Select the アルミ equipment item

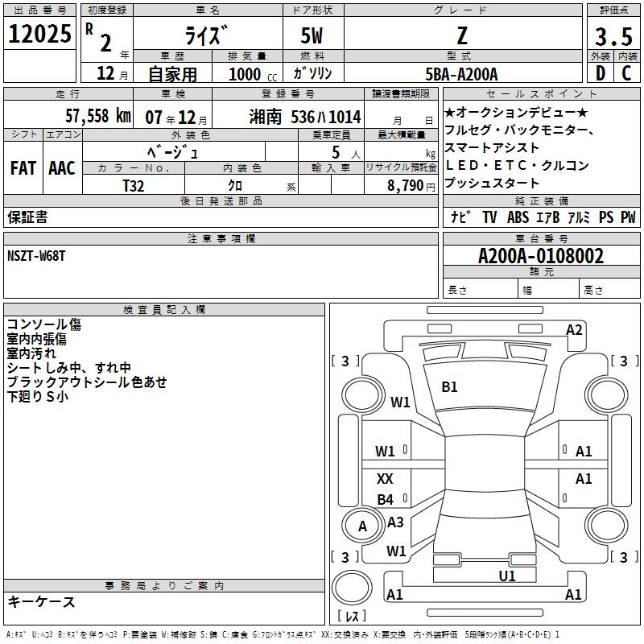[x=579, y=217]
